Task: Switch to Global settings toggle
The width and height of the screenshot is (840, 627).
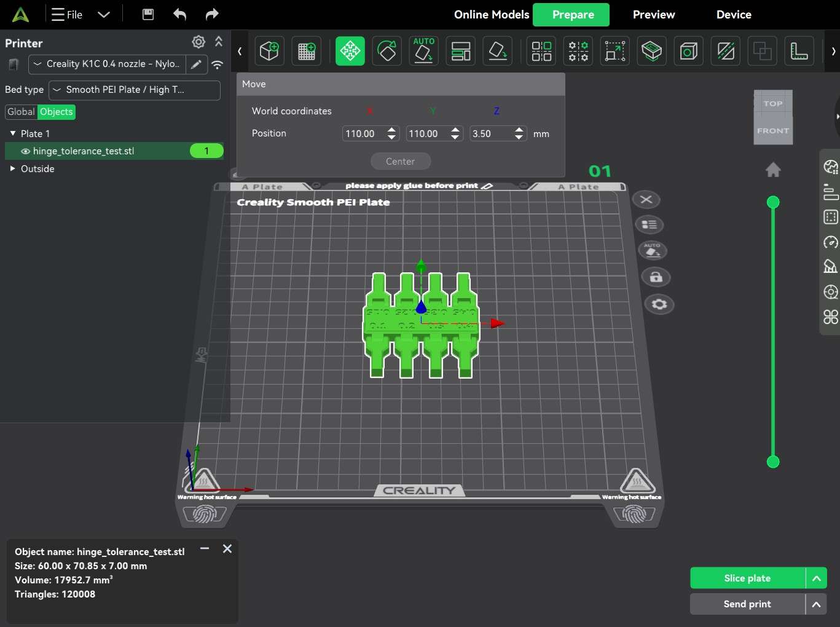Action: pyautogui.click(x=21, y=112)
